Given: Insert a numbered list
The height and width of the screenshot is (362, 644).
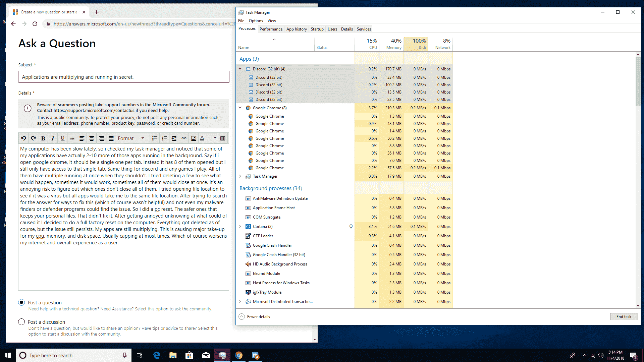Looking at the screenshot, I should (x=164, y=138).
